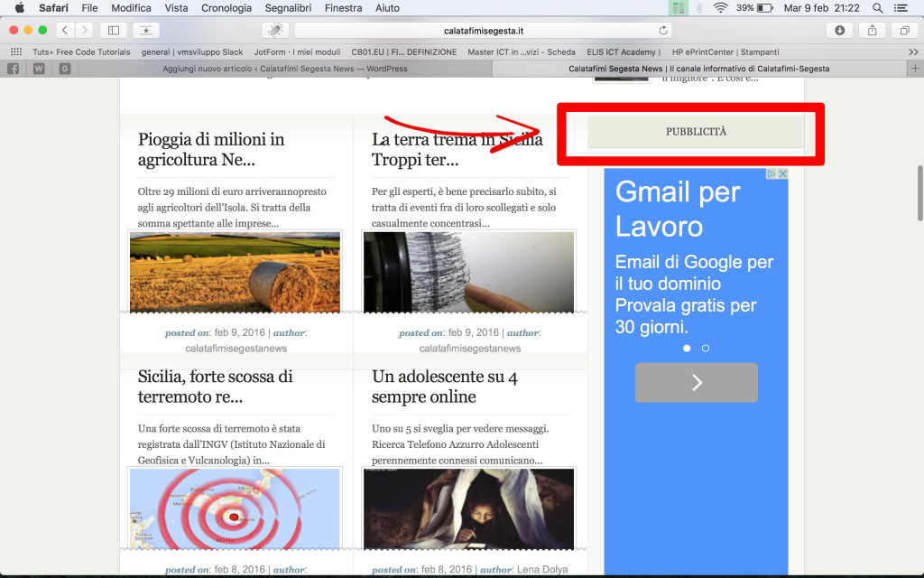Open the Segnalibri menu
This screenshot has height=578, width=924.
[x=288, y=7]
